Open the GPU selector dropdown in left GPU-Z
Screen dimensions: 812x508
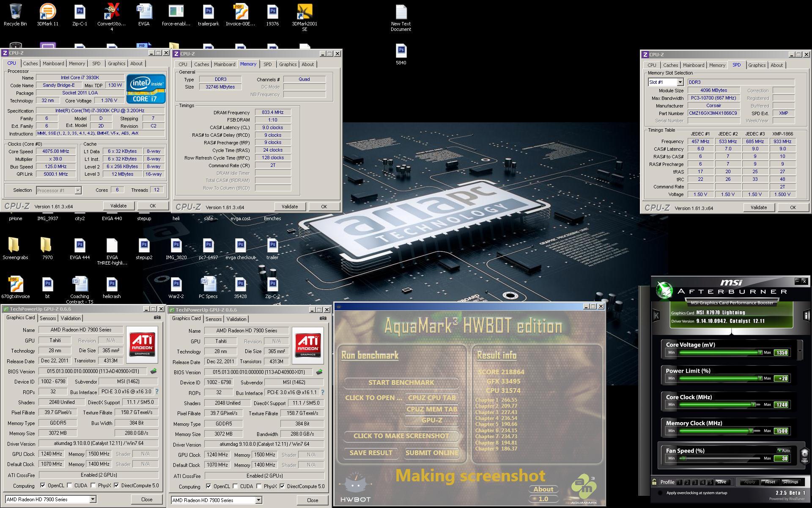[93, 500]
